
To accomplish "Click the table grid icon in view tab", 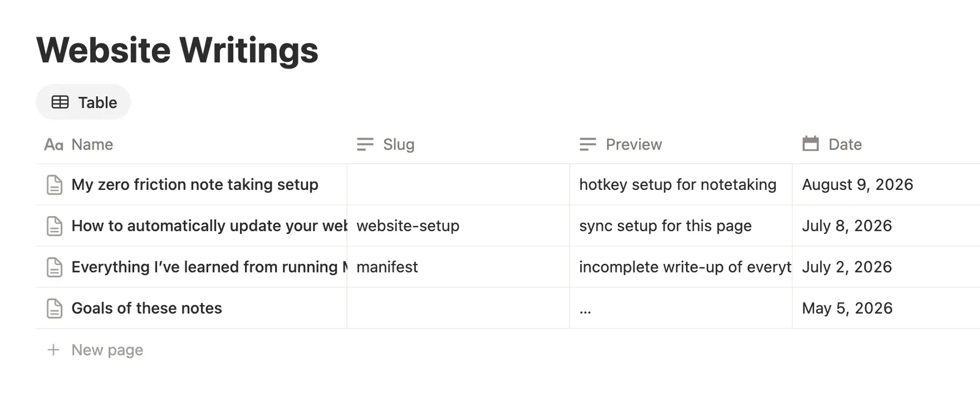I will click(x=60, y=102).
